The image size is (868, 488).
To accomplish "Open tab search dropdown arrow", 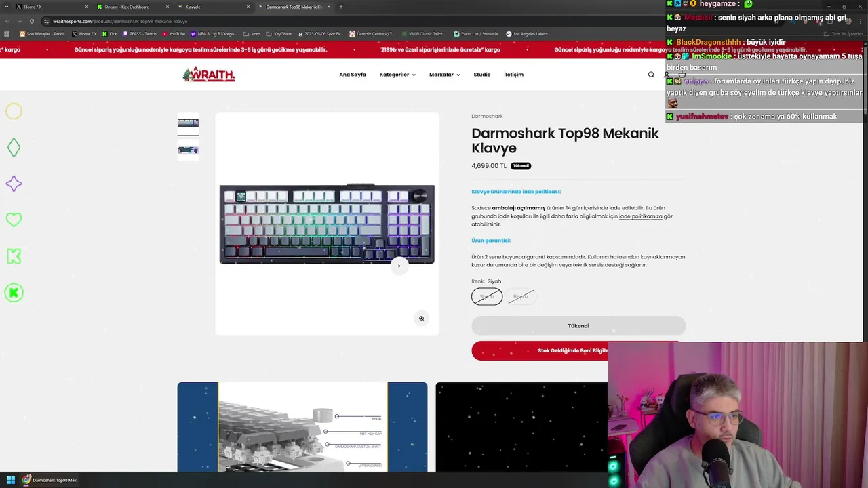I will pyautogui.click(x=5, y=7).
